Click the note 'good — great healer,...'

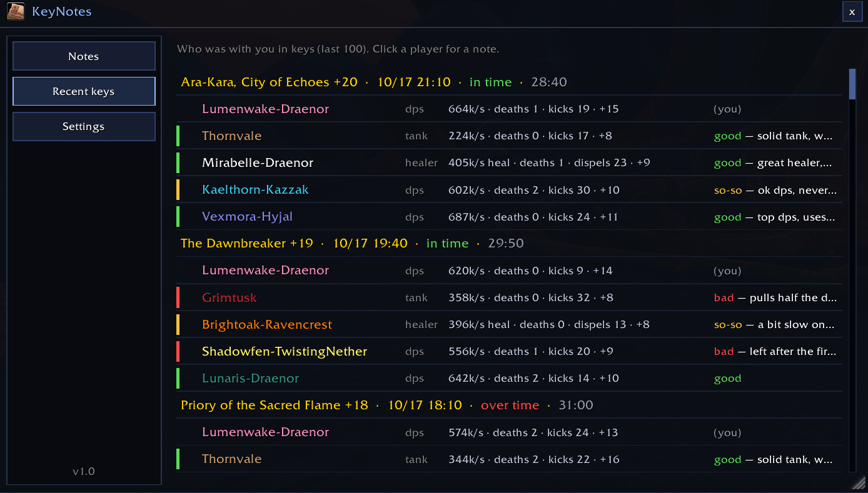[x=773, y=163]
